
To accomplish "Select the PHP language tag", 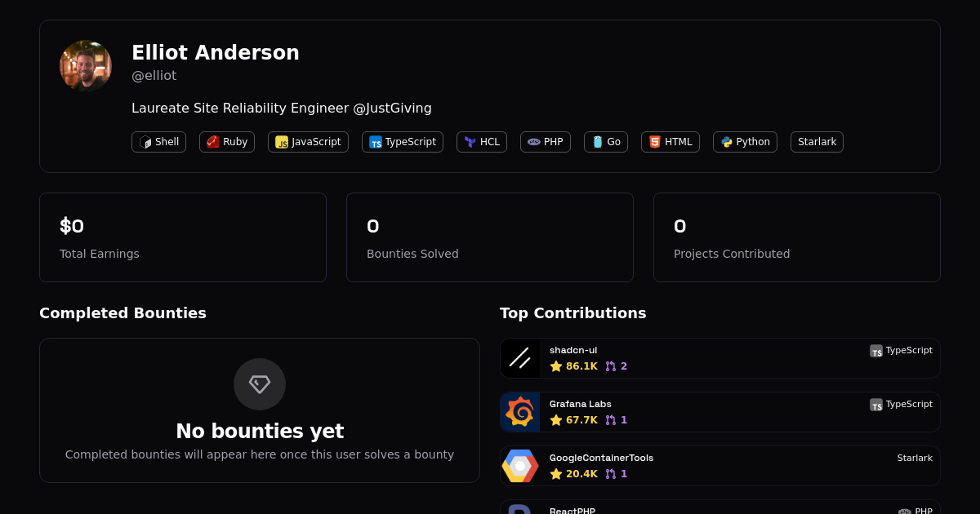I will point(546,142).
